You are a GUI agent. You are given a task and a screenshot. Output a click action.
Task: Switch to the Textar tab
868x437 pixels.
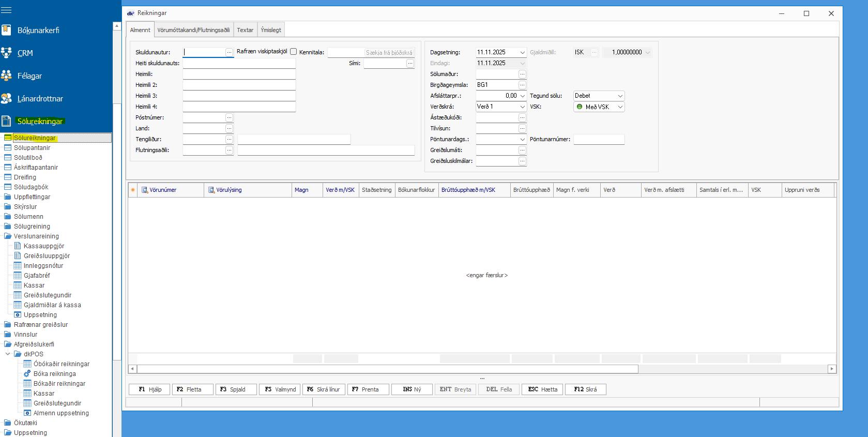coord(245,30)
